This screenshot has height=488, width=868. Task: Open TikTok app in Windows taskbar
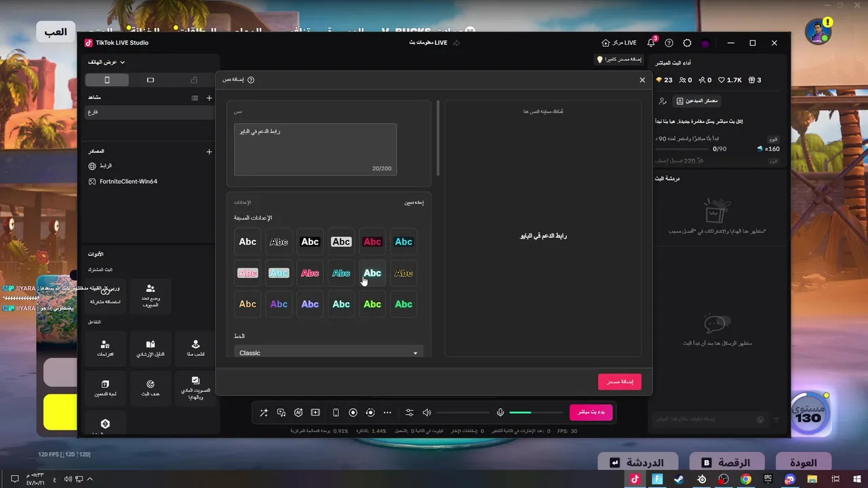click(635, 479)
